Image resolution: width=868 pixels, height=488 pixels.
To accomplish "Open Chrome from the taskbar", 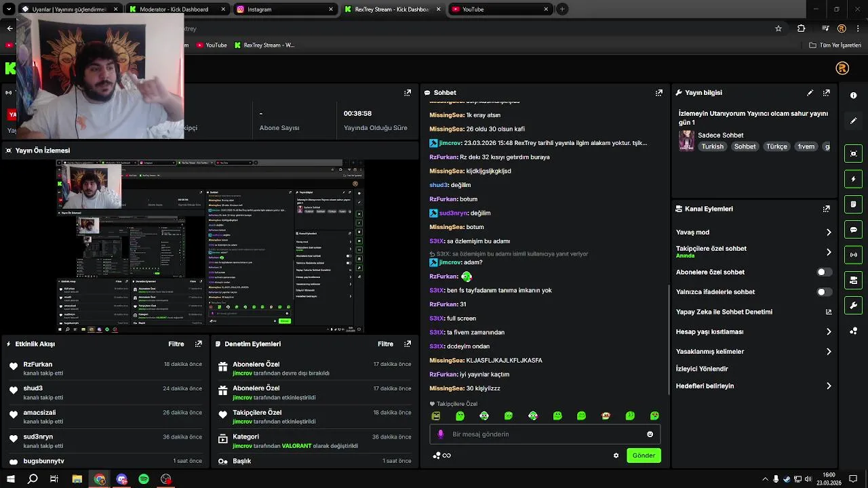I will point(100,479).
